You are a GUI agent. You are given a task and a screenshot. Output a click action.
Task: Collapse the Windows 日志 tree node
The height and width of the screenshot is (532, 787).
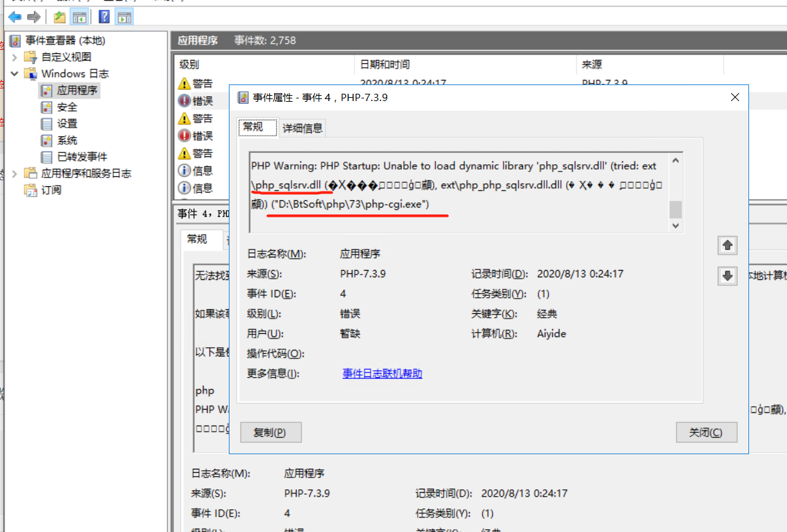click(15, 74)
